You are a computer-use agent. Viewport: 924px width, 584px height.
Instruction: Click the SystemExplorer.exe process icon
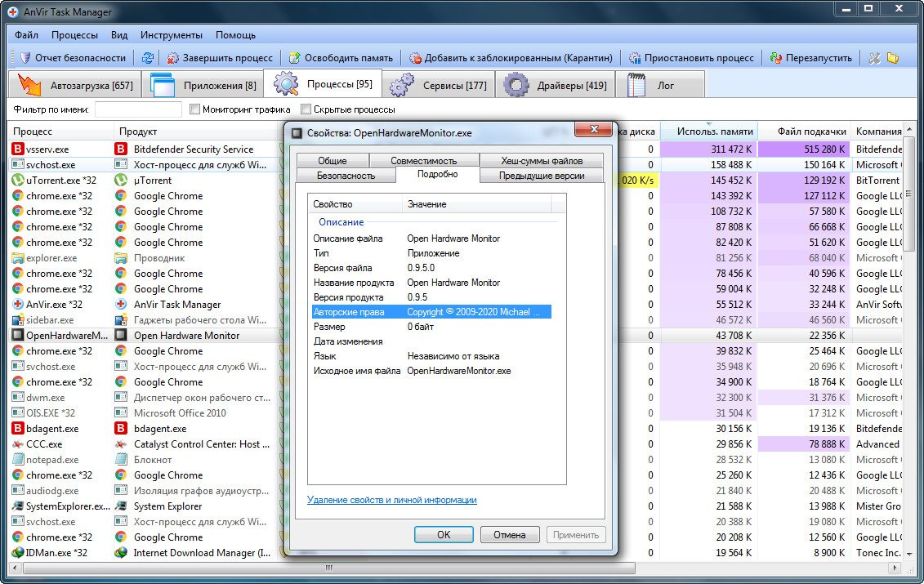click(18, 506)
